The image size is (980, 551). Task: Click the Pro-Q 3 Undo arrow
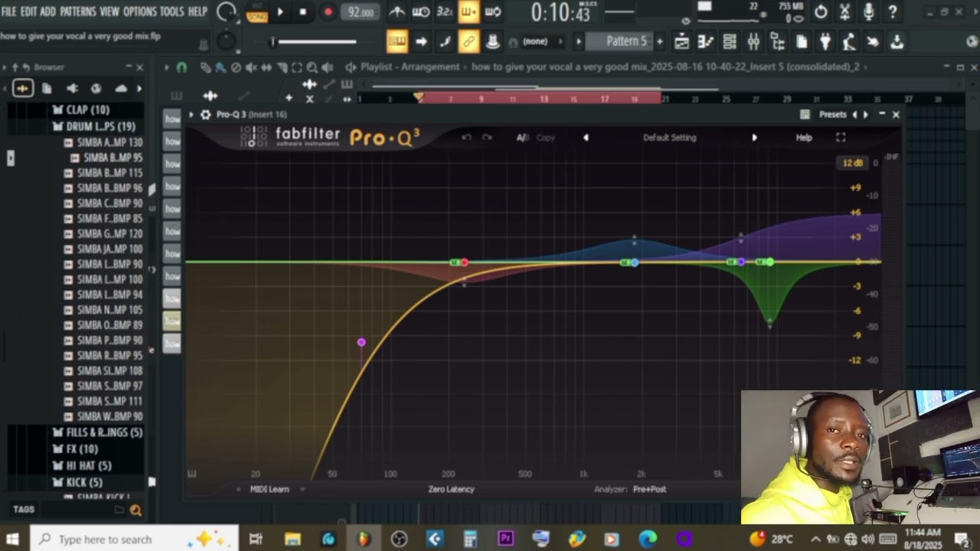[466, 138]
